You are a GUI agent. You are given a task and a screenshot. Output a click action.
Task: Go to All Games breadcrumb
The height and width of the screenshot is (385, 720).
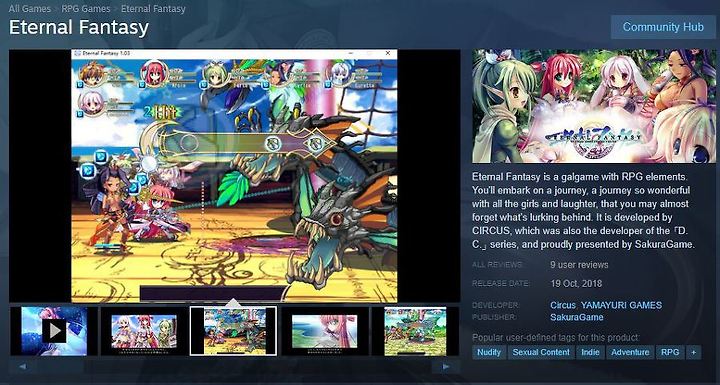tap(30, 8)
